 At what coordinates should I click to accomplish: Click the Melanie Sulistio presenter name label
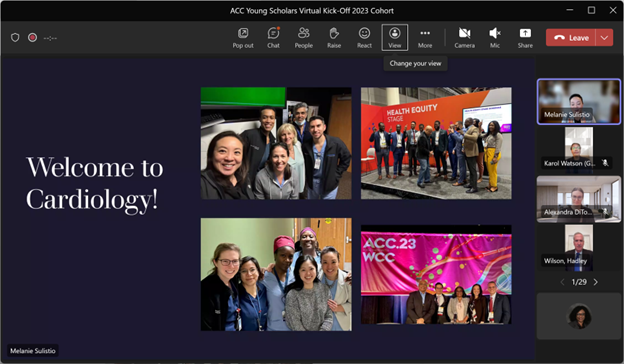pos(33,351)
